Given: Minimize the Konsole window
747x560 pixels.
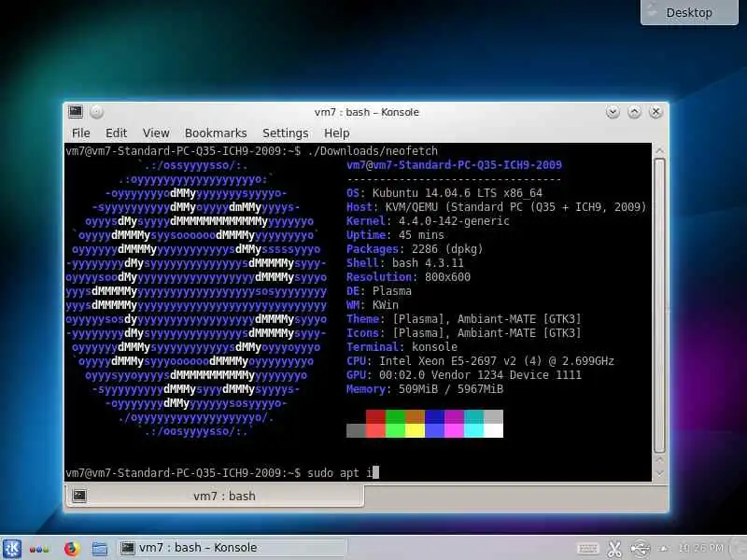Looking at the screenshot, I should click(613, 112).
